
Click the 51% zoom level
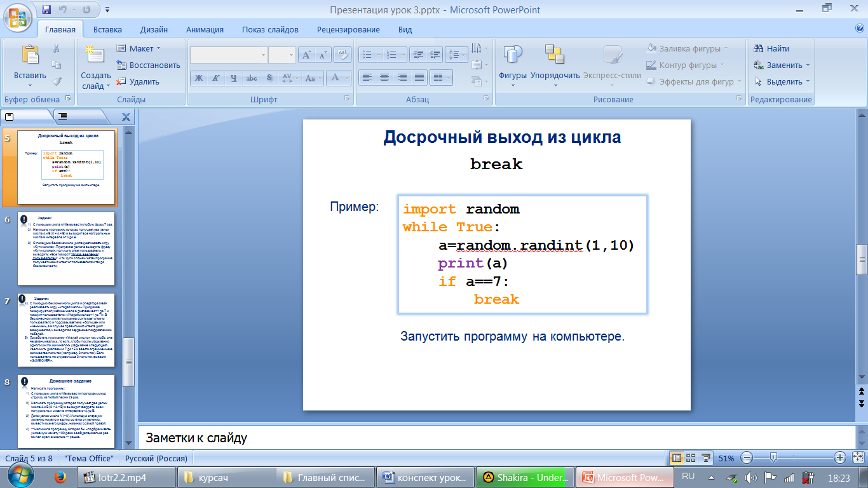(726, 457)
